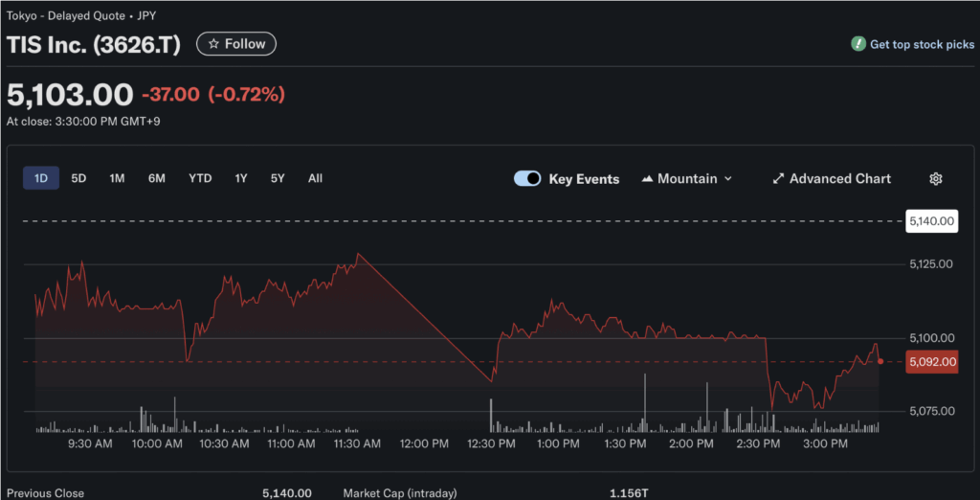Click the 5,075.00 price axis label
Screen dimensions: 980x500
(x=931, y=411)
